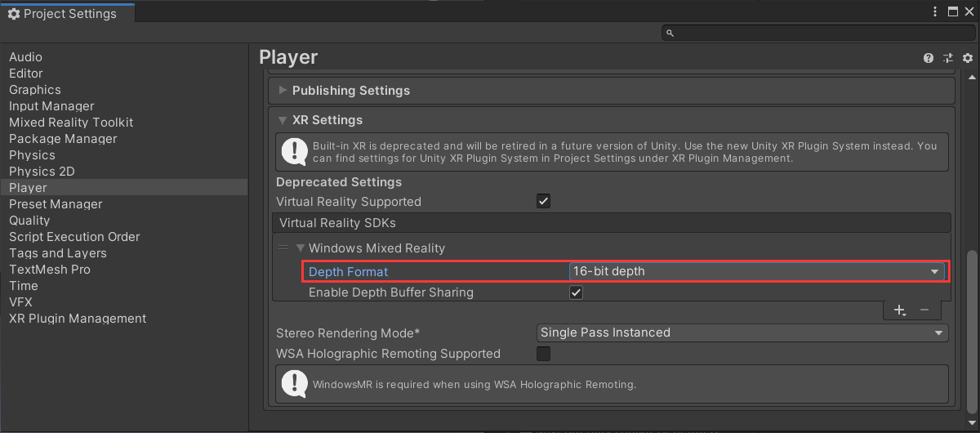
Task: Uncheck Virtual Reality Supported
Action: coord(543,201)
